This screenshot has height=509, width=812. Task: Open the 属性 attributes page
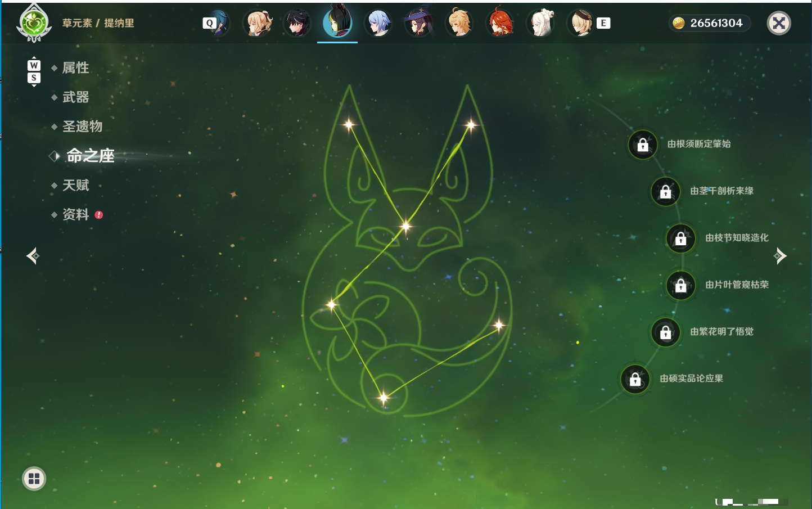(75, 68)
